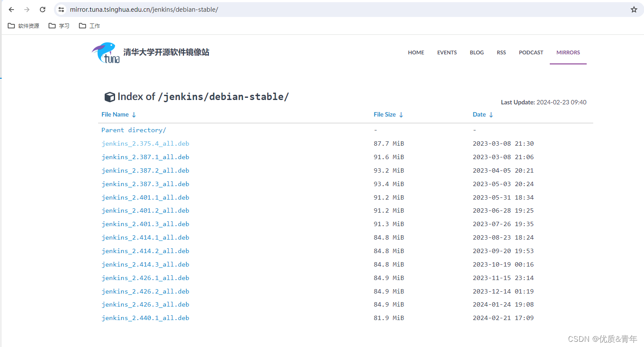Sort the list by File Name

coord(119,114)
